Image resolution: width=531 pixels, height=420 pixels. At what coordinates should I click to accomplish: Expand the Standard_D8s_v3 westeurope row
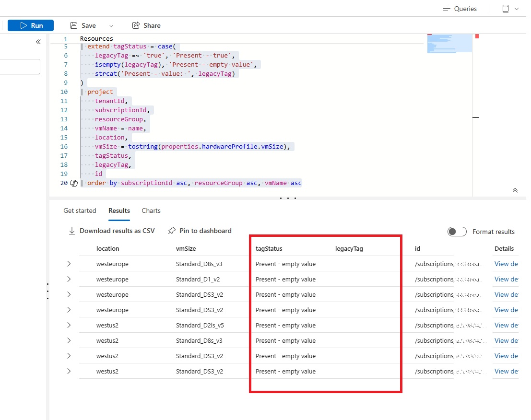click(69, 264)
